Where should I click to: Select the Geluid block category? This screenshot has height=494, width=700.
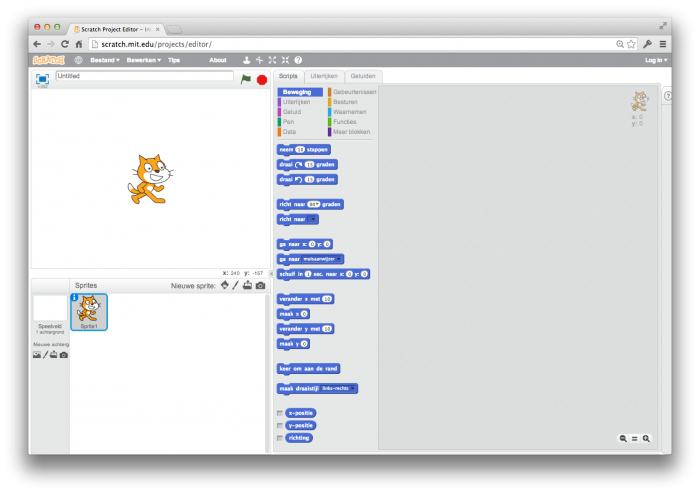(292, 112)
